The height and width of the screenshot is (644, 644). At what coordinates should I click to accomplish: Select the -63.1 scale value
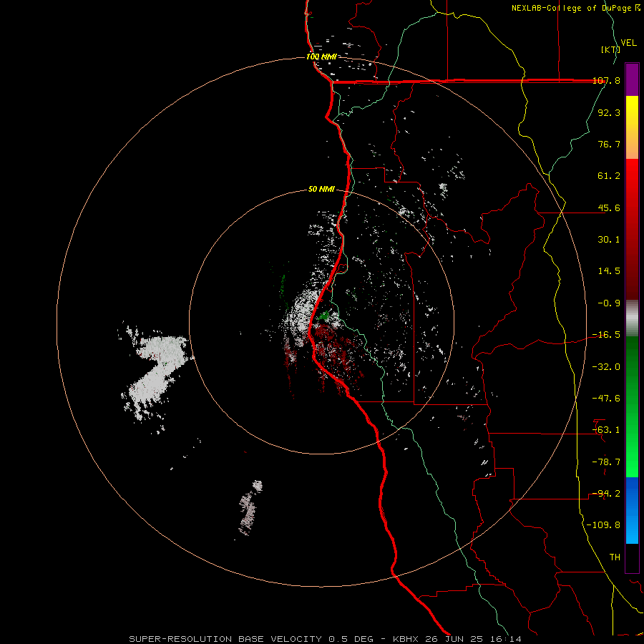pyautogui.click(x=606, y=430)
